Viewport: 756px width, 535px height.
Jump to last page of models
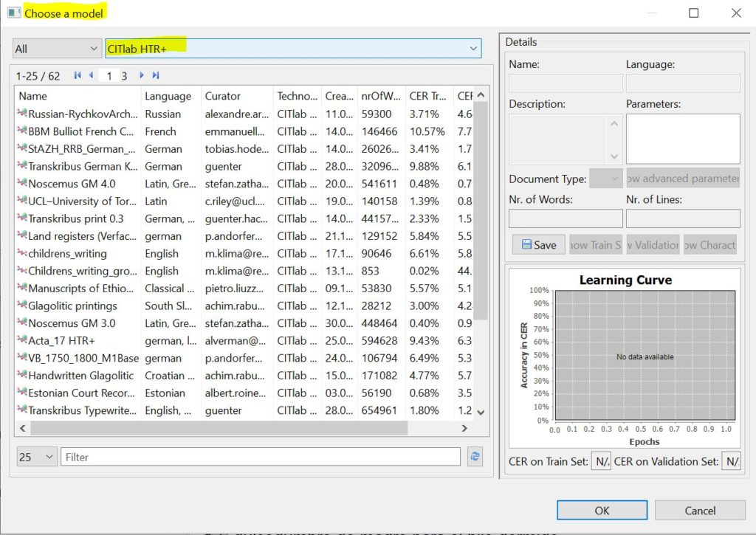(155, 75)
